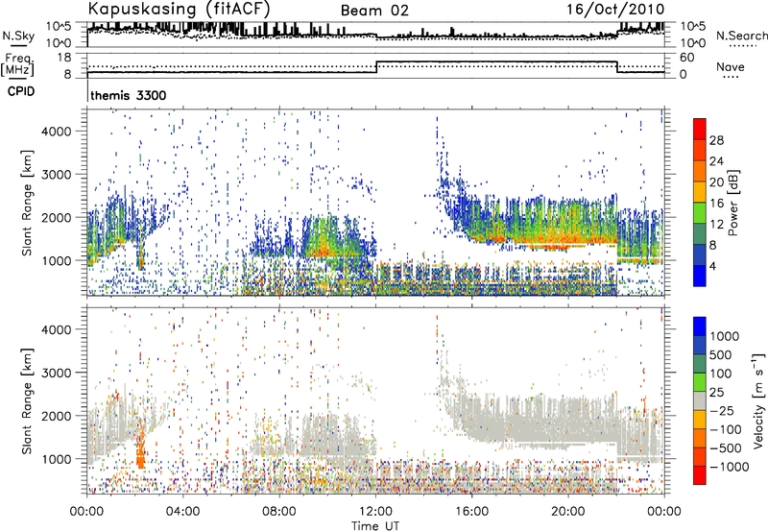This screenshot has width=768, height=532.
Task: Click the 'Nave' legend label
Action: coord(731,66)
